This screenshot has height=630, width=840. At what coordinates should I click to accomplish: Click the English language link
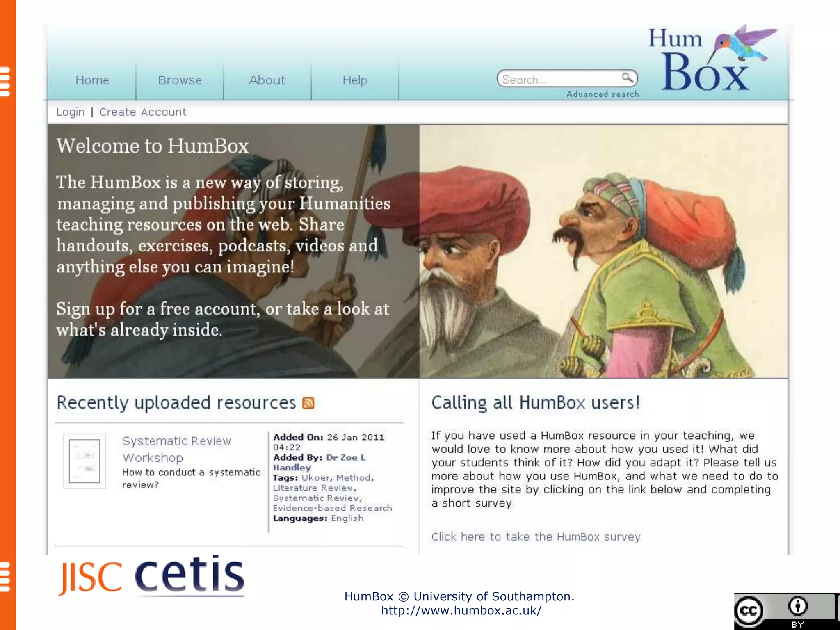click(347, 518)
